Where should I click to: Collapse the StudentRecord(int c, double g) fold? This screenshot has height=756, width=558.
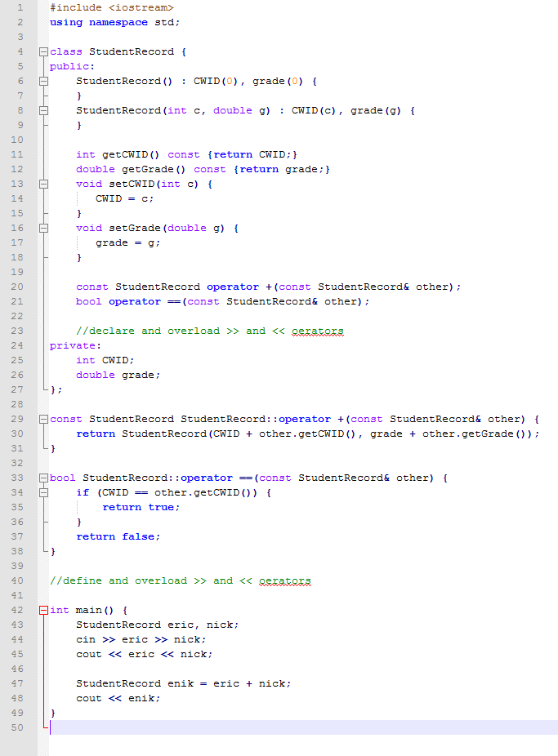coord(43,110)
